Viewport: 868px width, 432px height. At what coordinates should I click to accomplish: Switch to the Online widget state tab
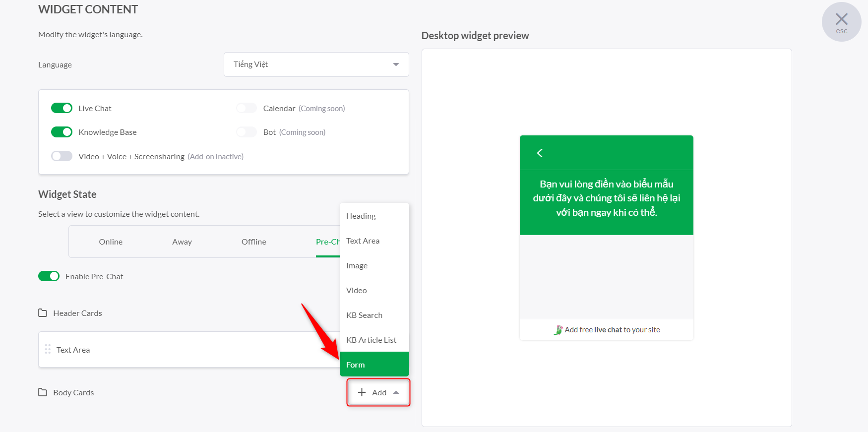click(111, 242)
